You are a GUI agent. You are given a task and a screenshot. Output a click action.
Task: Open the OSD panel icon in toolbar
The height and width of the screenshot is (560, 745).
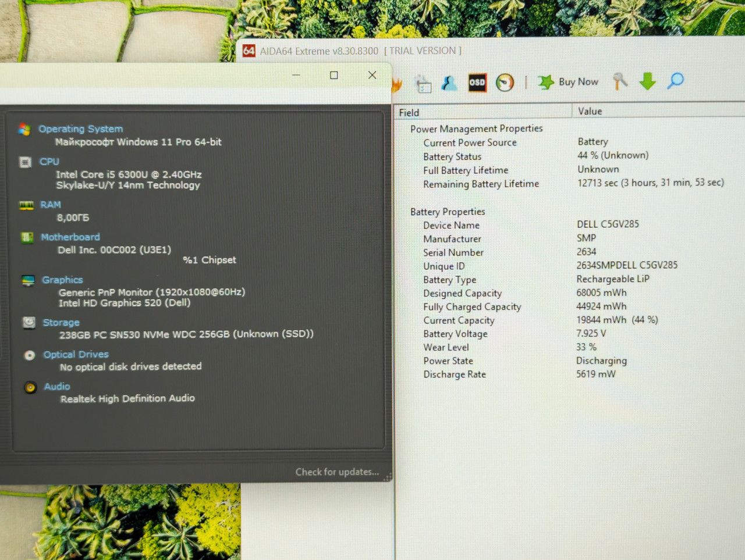point(477,82)
